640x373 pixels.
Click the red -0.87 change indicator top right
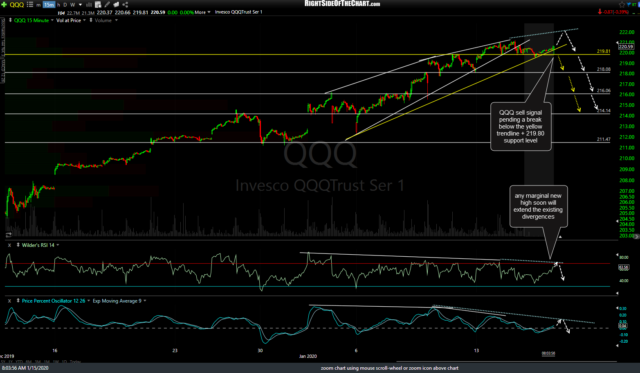(614, 12)
